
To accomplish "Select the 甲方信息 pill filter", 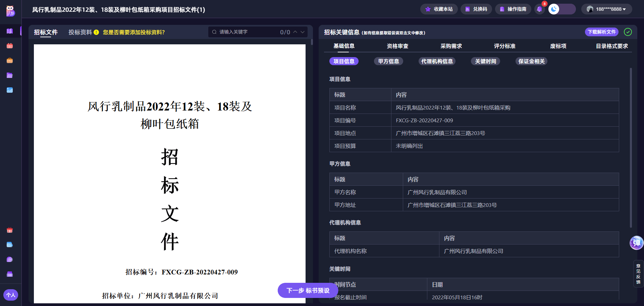I will click(388, 61).
